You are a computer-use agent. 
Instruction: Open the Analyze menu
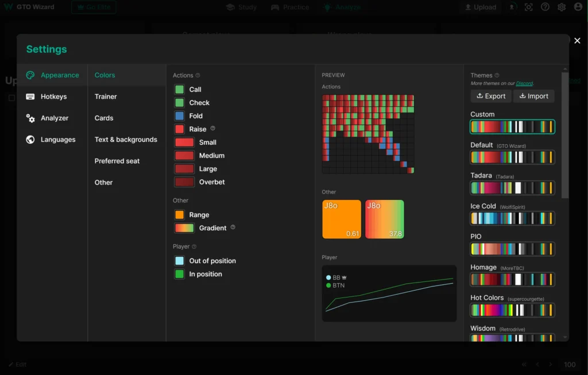click(x=342, y=7)
